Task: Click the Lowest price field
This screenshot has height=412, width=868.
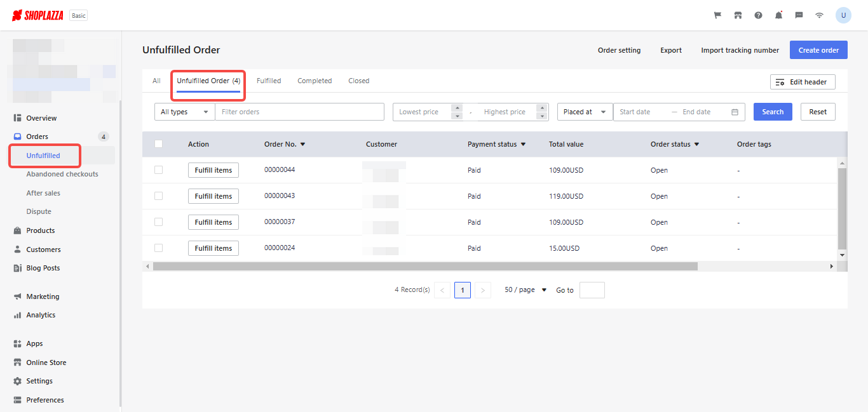Action: [x=422, y=112]
